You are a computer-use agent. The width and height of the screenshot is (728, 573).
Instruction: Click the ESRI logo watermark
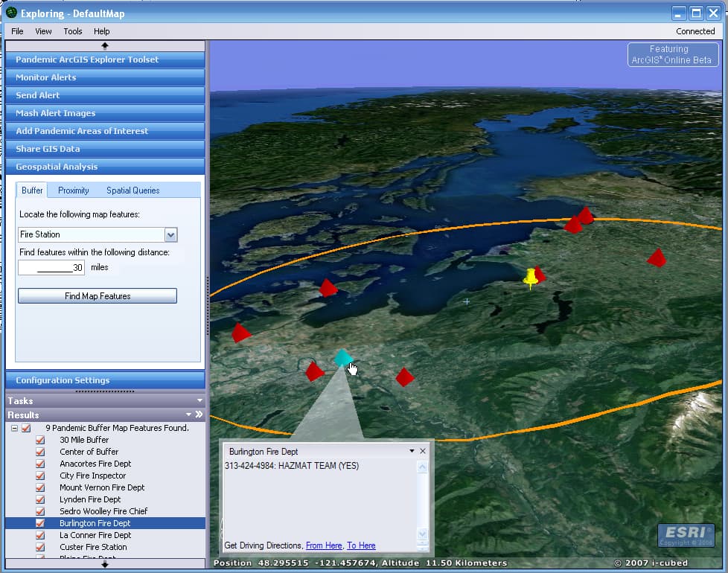click(685, 534)
